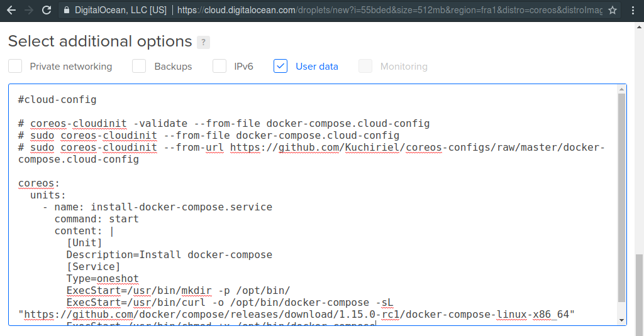Click the User data label
644x336 pixels.
tap(317, 67)
